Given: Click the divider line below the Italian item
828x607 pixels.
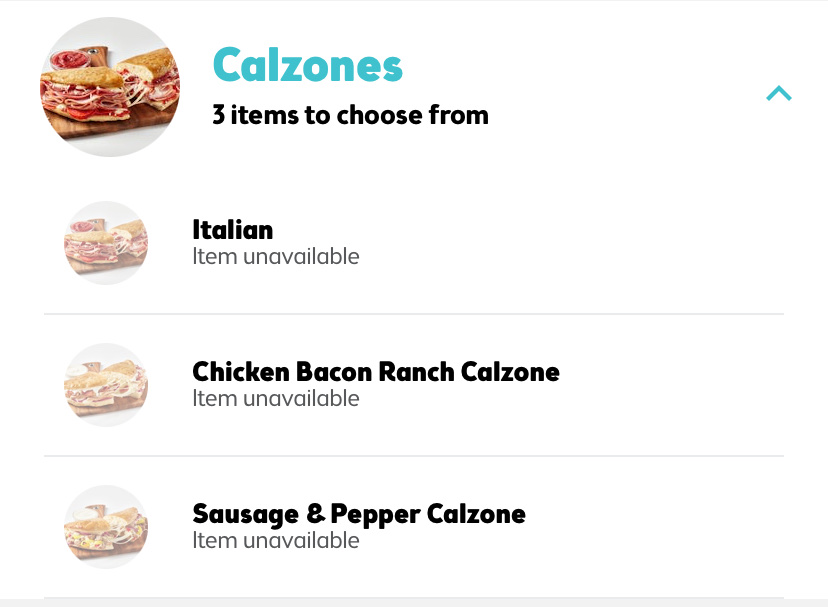Looking at the screenshot, I should [414, 314].
